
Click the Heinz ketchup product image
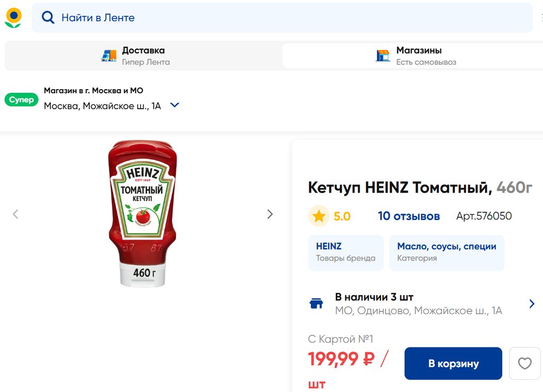point(142,213)
